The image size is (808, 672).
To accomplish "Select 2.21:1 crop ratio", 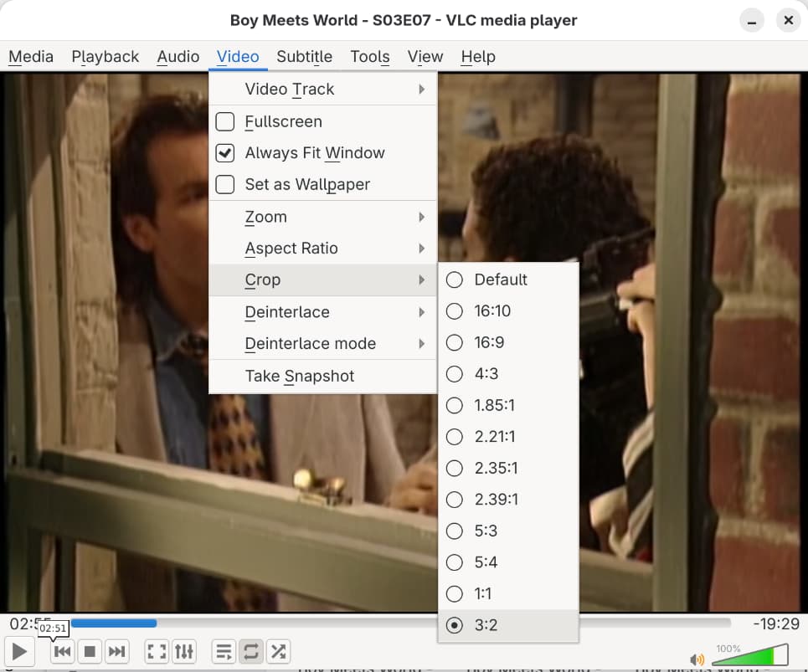I will point(508,437).
